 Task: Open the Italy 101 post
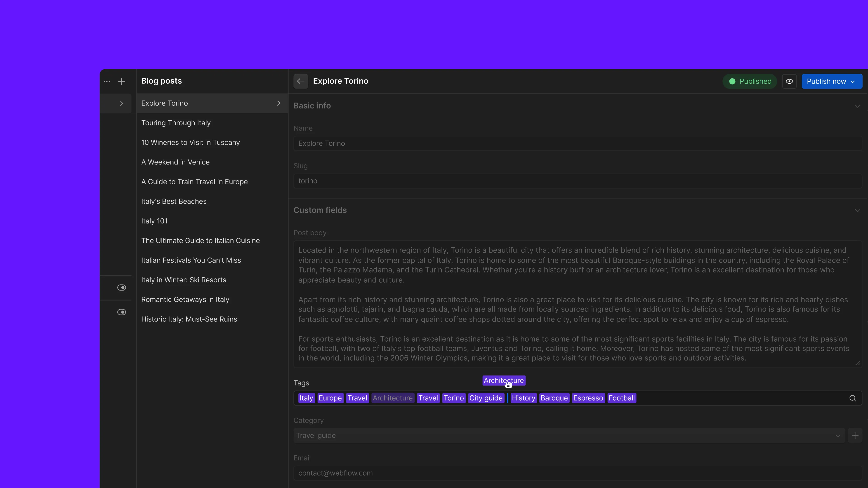pos(212,221)
